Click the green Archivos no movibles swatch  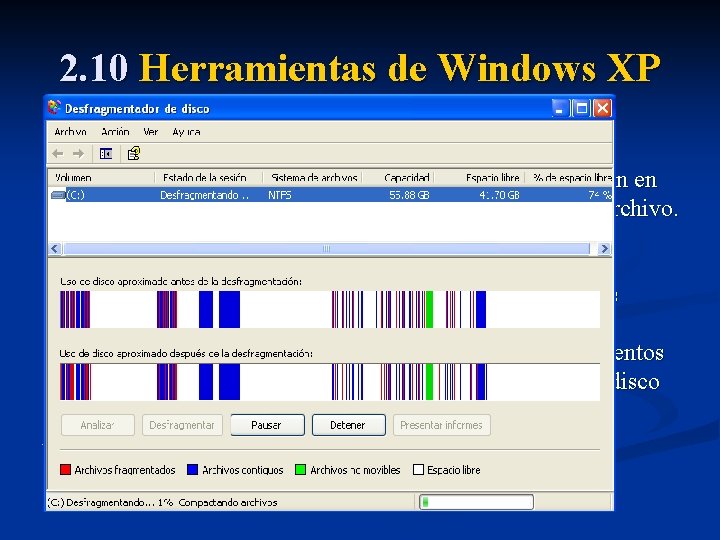(300, 470)
